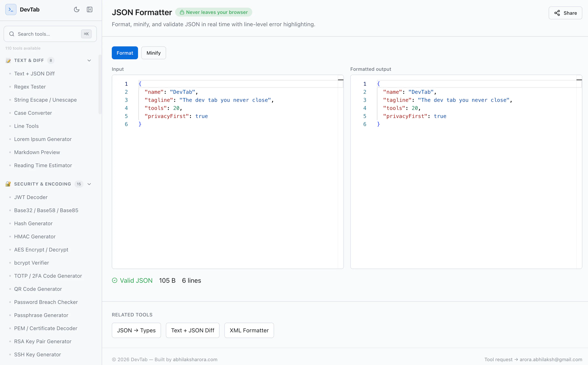Click the Formatted output scrollbar marker
Viewport: 588px width, 365px height.
pos(579,80)
